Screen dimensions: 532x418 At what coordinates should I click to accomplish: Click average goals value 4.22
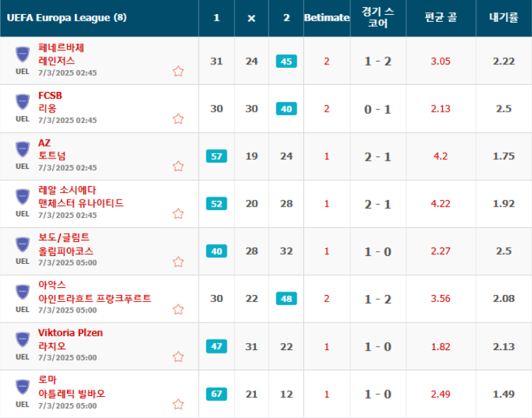(x=441, y=204)
